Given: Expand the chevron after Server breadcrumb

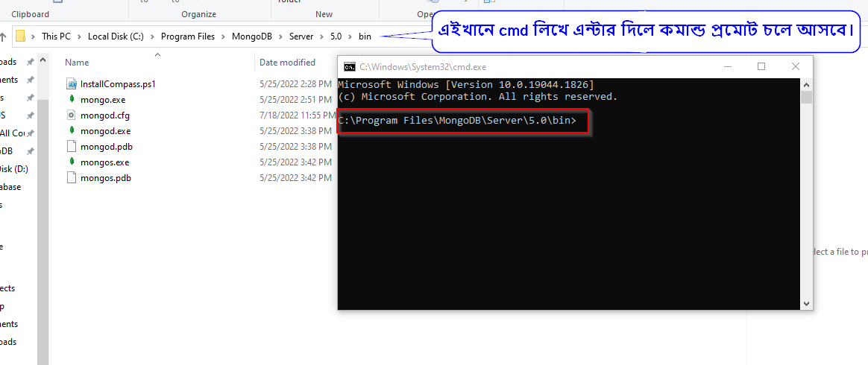Looking at the screenshot, I should [x=321, y=36].
